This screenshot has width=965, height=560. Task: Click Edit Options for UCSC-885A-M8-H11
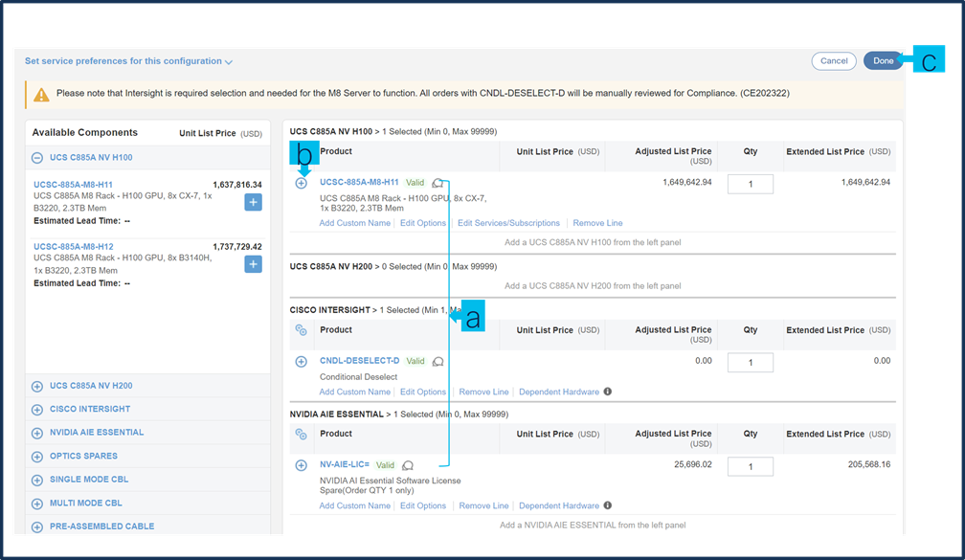[423, 223]
